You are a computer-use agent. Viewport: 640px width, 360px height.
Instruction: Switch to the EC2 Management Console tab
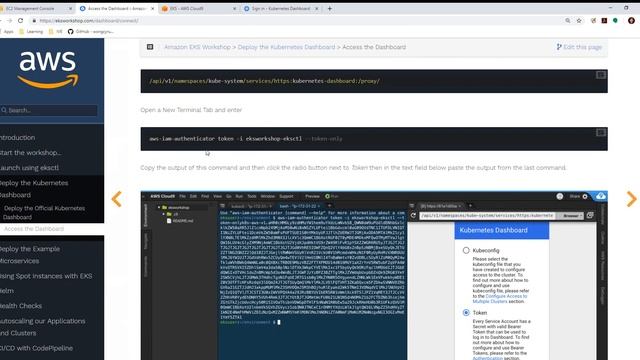click(x=35, y=8)
